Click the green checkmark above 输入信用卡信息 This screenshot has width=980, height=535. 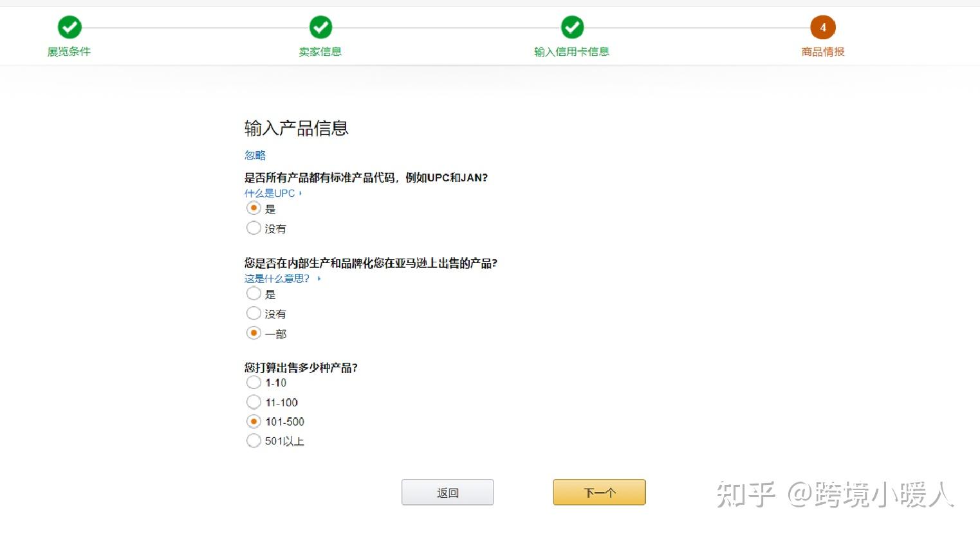(572, 28)
